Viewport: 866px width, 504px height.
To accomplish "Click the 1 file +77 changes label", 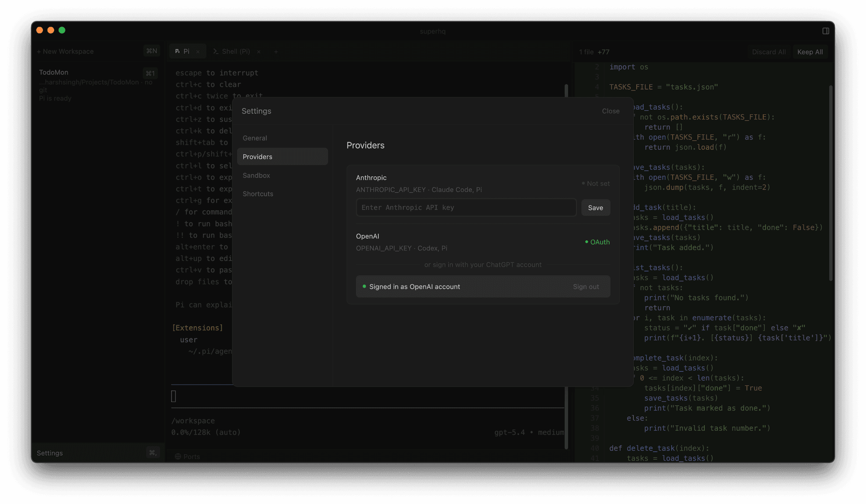I will pos(594,52).
